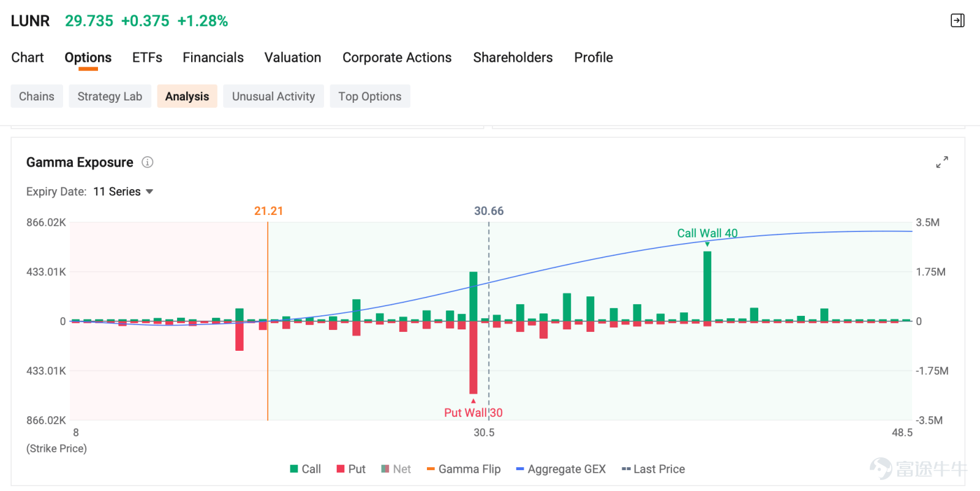980x491 pixels.
Task: Open the Shareholders tab
Action: point(513,58)
